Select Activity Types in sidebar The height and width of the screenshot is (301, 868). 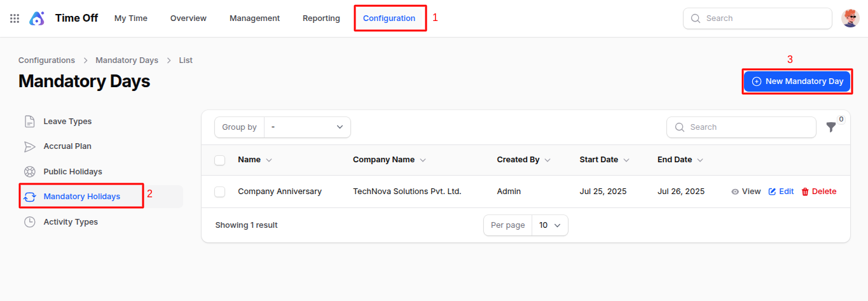[71, 222]
